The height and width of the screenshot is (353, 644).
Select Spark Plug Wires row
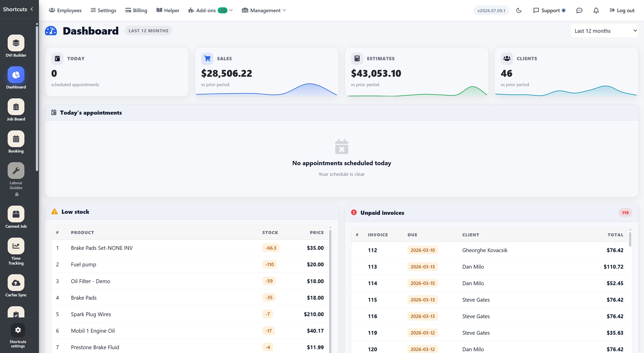click(x=190, y=314)
